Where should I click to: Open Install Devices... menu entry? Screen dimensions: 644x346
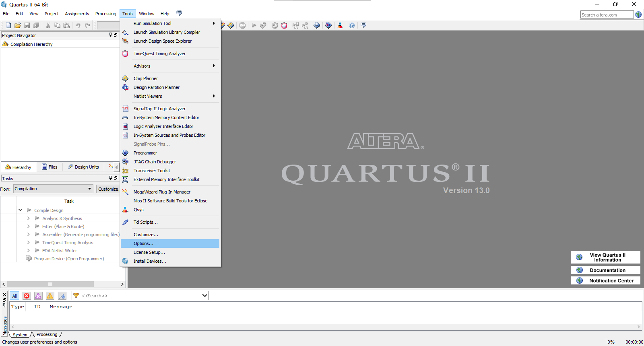pos(170,261)
